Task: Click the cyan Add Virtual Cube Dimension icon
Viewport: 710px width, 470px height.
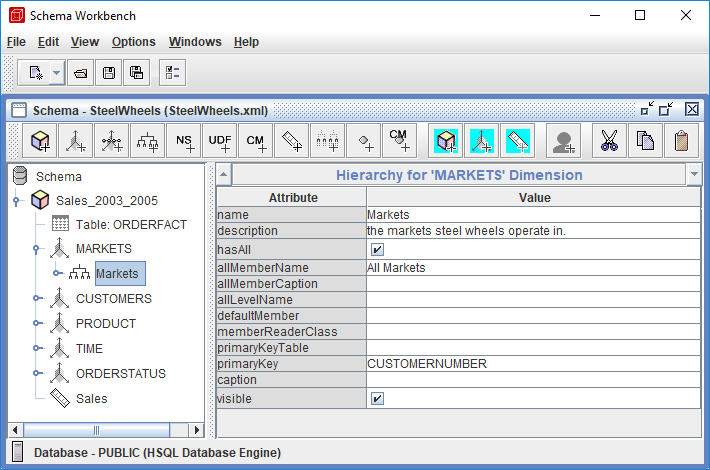Action: click(x=482, y=141)
